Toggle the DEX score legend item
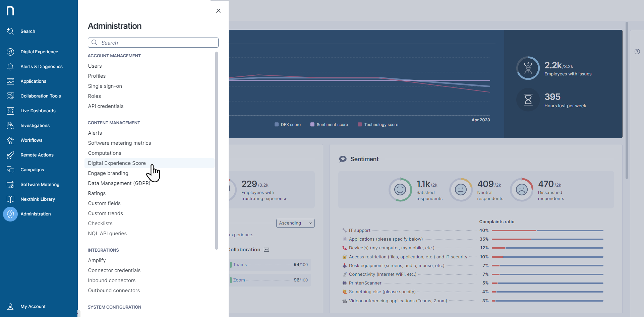 287,125
